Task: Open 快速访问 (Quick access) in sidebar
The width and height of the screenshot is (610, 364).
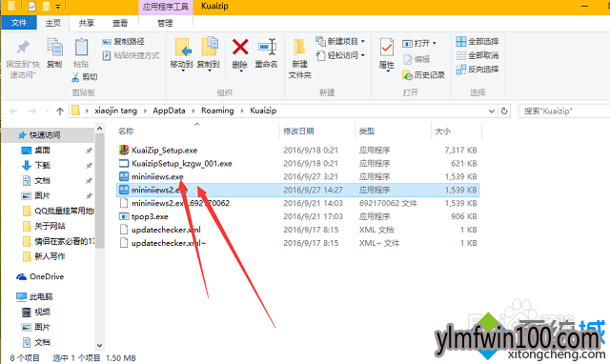Action: (x=45, y=135)
